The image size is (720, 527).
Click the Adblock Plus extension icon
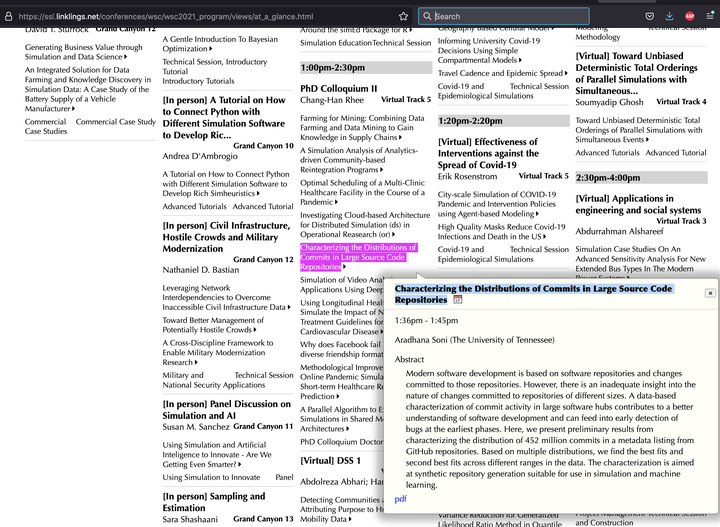click(690, 16)
